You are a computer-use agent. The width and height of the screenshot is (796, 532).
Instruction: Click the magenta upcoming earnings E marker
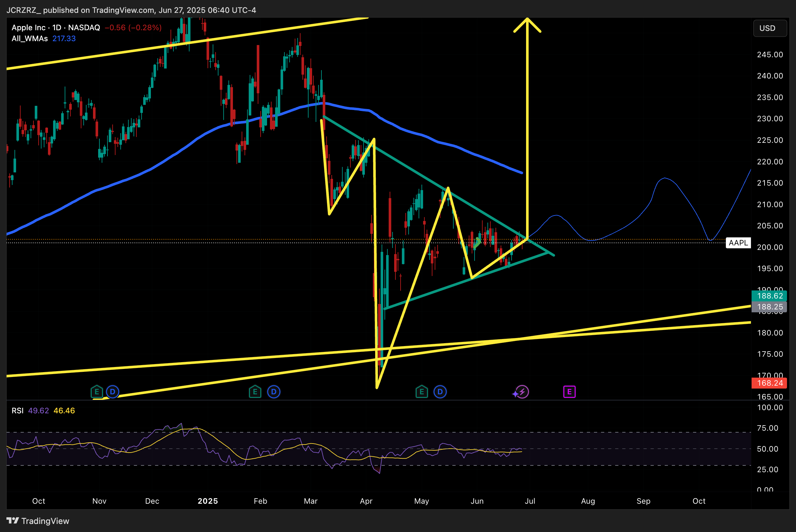coord(569,392)
